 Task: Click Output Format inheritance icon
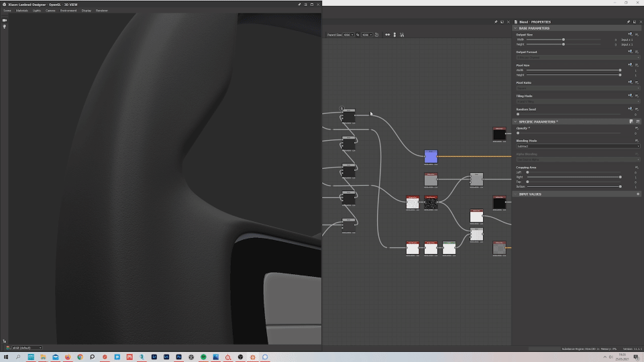coord(630,52)
